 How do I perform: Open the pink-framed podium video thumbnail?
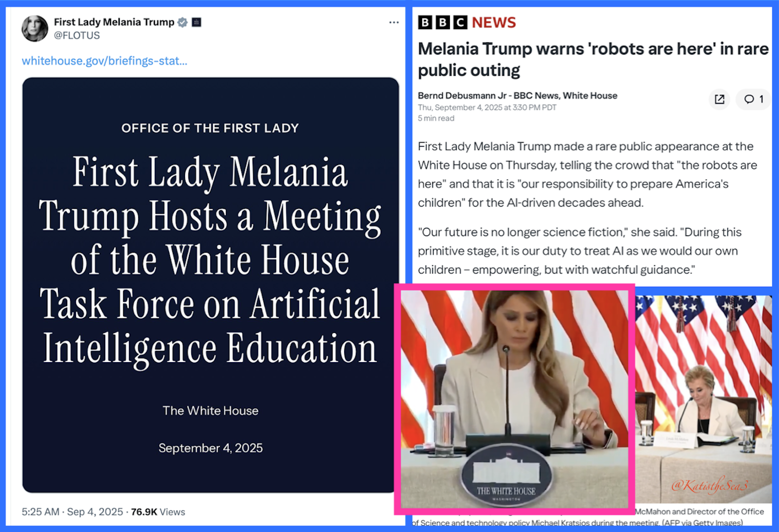[515, 399]
